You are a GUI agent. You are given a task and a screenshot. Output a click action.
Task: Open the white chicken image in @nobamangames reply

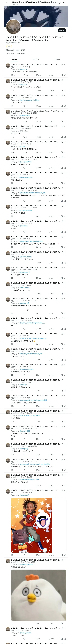click(39, 595)
